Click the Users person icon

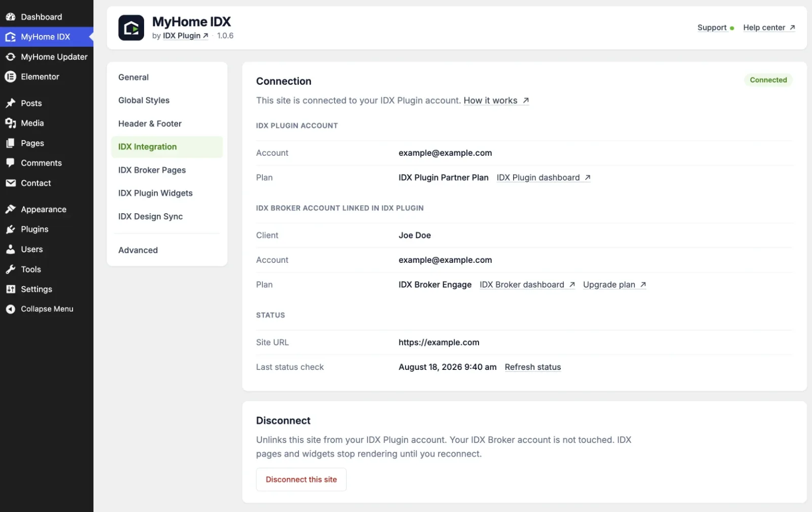(x=10, y=249)
